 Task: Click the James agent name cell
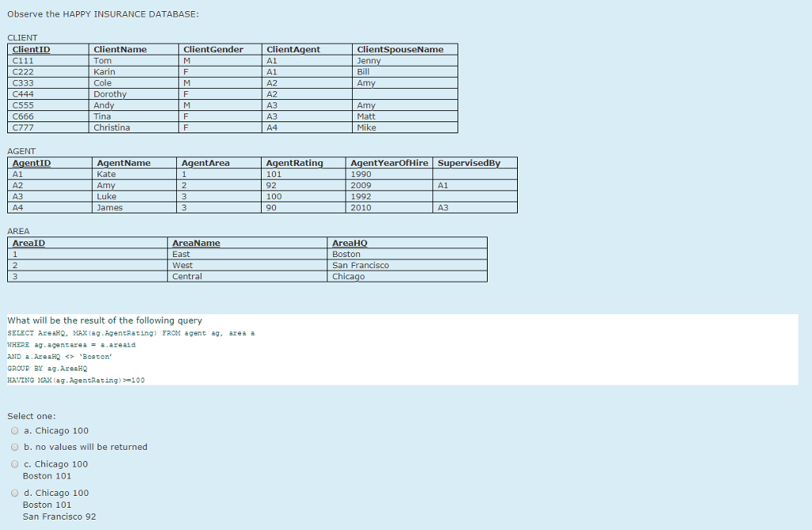[109, 208]
